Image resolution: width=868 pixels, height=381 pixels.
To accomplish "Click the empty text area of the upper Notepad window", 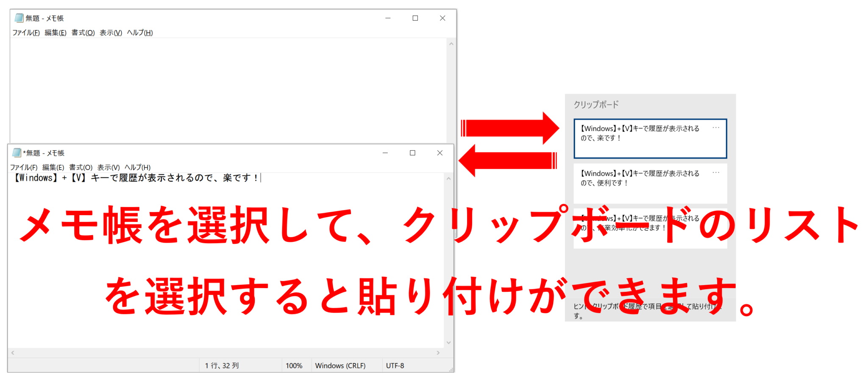I will 228,90.
